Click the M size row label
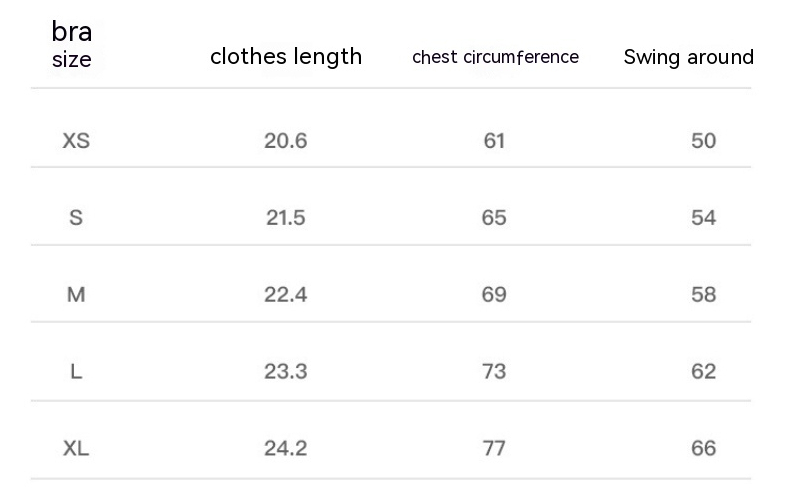The image size is (793, 502). tap(76, 295)
